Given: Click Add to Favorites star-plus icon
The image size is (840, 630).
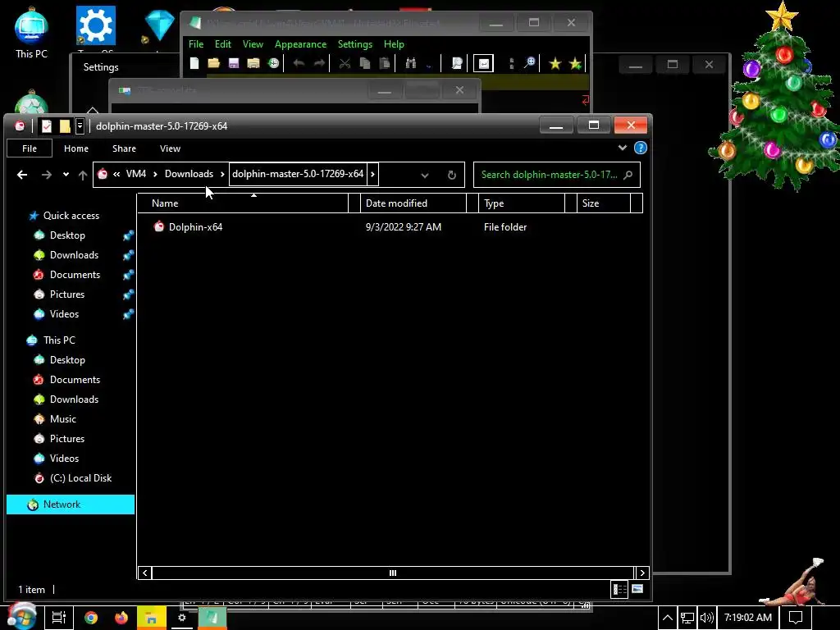Looking at the screenshot, I should coord(575,64).
